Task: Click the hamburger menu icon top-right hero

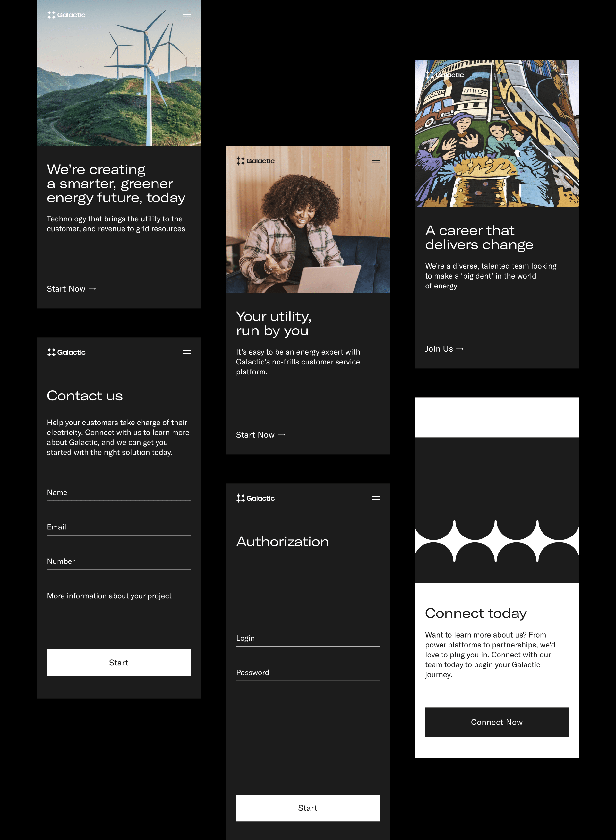Action: [x=187, y=14]
